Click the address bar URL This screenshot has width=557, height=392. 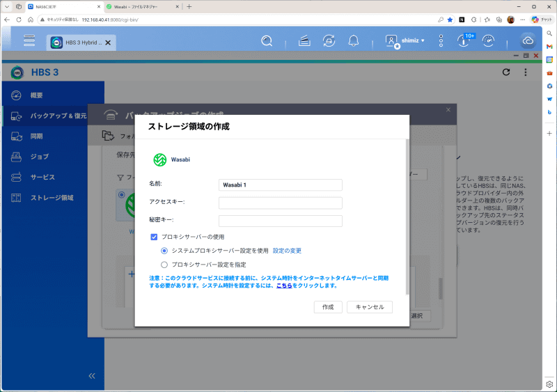pyautogui.click(x=110, y=20)
